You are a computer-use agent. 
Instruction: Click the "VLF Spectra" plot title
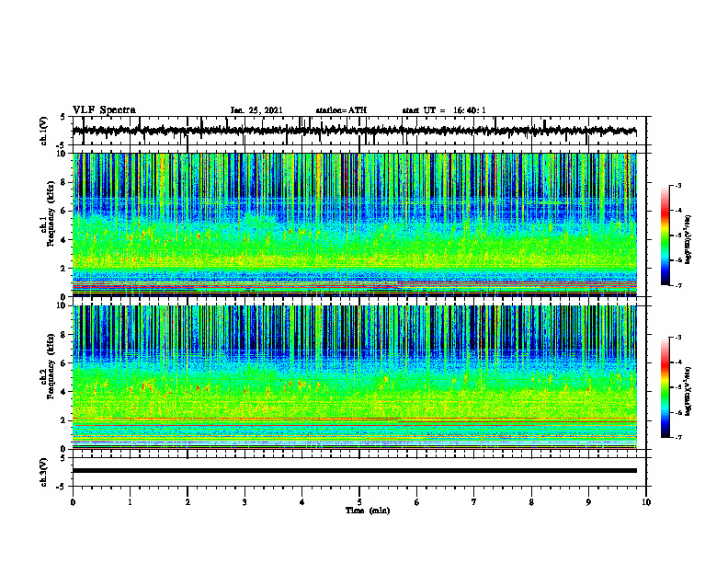[x=104, y=110]
